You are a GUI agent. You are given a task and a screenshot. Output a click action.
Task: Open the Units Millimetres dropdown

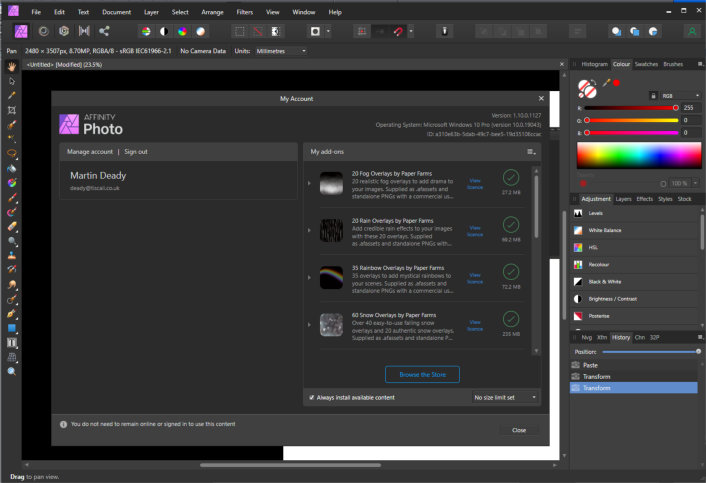[280, 50]
